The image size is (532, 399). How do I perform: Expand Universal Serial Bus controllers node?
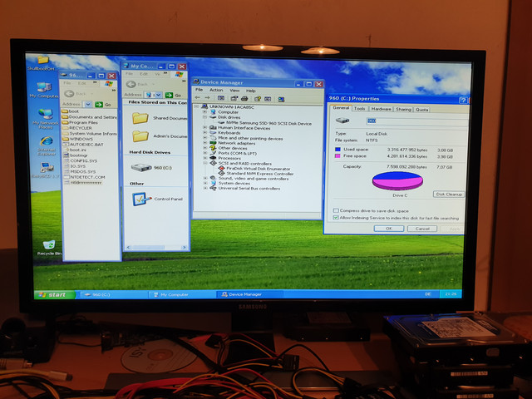(204, 188)
